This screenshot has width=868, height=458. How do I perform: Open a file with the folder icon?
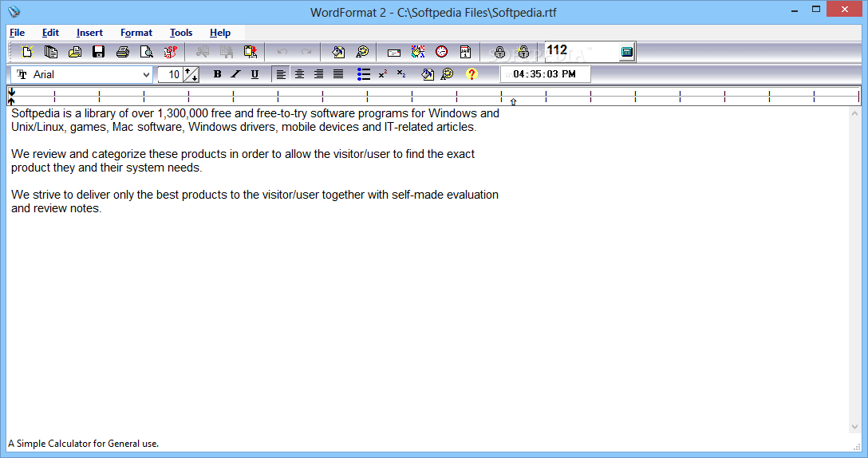[x=75, y=52]
